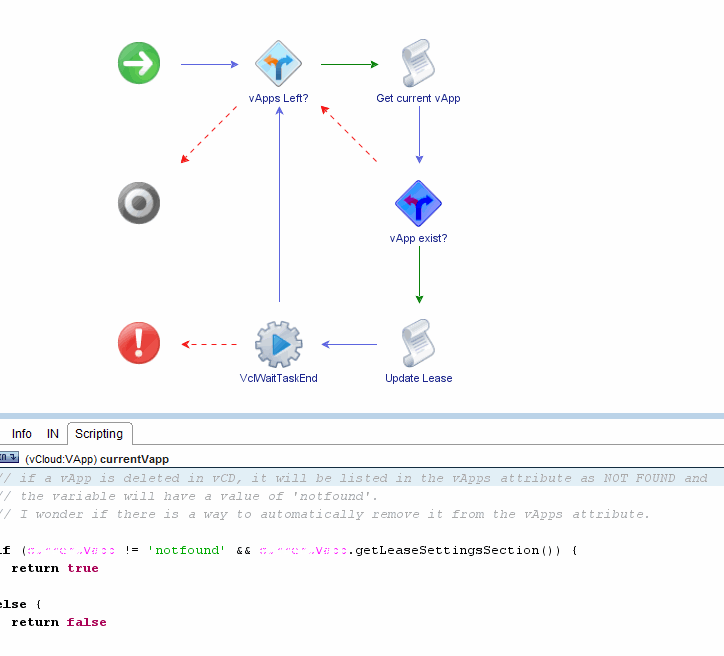This screenshot has height=656, width=724.
Task: Click the gray End workflow node
Action: pyautogui.click(x=138, y=204)
